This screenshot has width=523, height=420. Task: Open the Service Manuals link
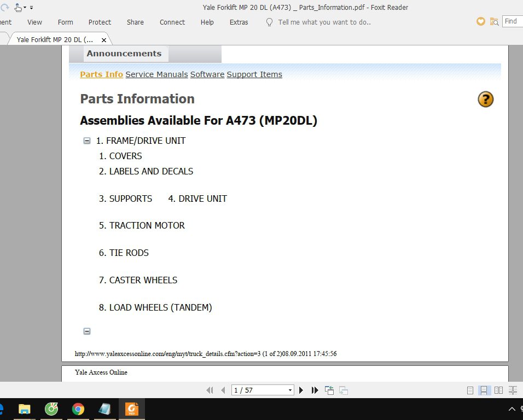pos(157,74)
